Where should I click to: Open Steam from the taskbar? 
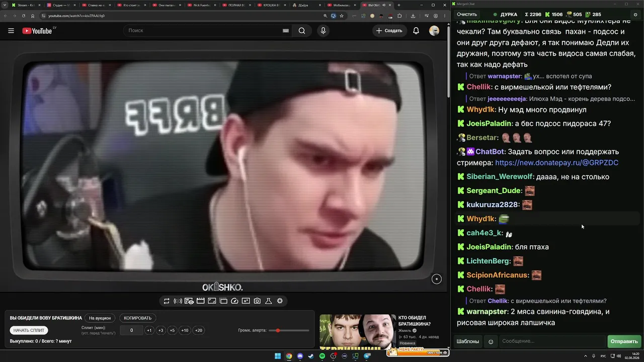[311, 356]
